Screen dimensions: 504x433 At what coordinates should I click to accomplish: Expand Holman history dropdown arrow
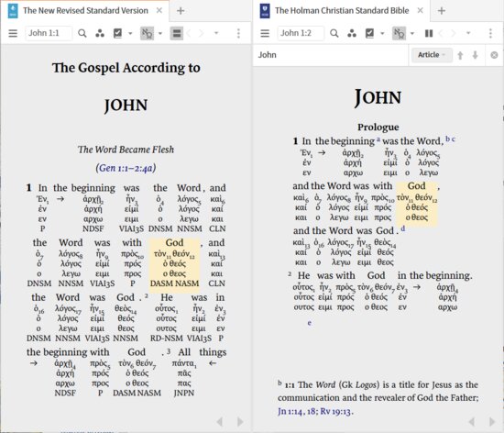(468, 33)
